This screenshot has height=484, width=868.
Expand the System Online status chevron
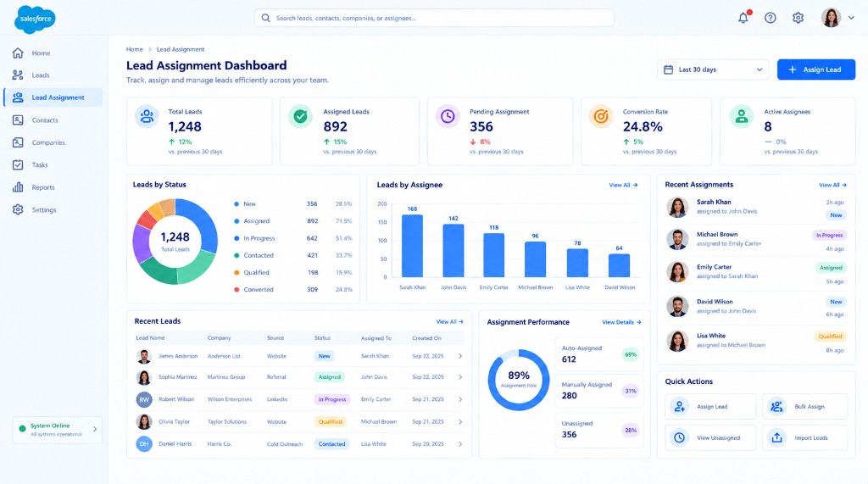pos(95,429)
